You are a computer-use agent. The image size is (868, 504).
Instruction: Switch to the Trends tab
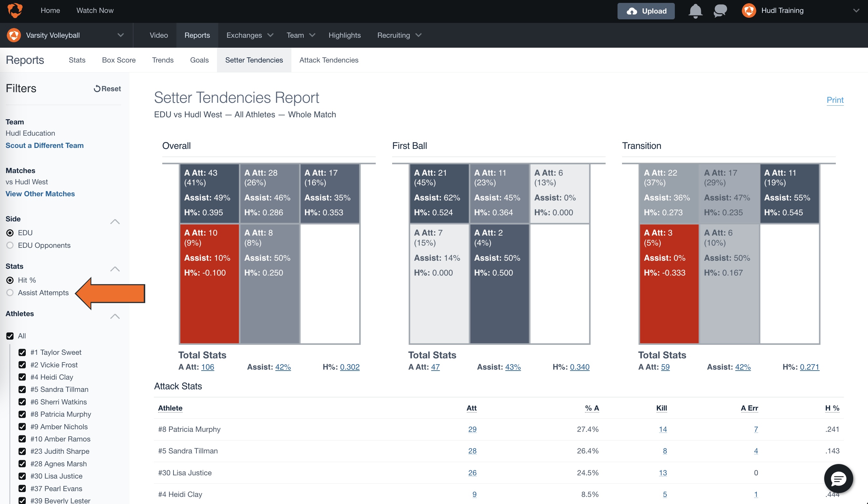click(163, 60)
